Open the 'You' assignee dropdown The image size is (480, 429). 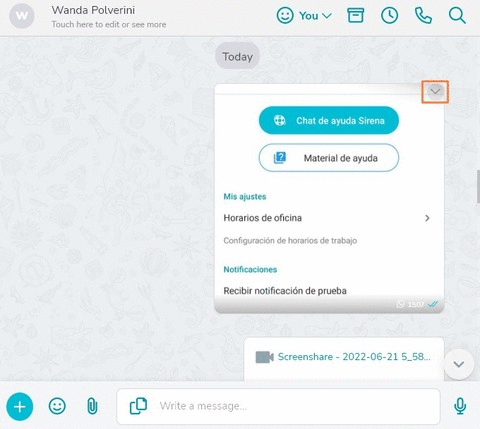[315, 16]
